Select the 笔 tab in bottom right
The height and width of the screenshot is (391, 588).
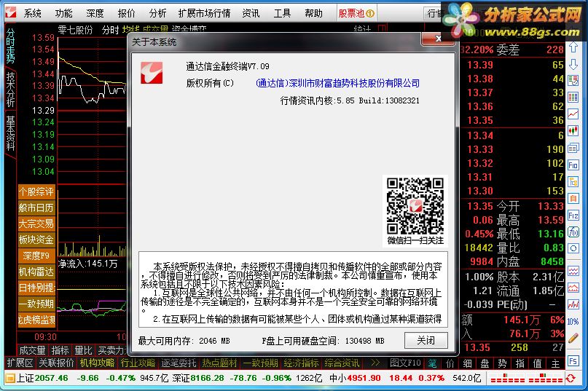click(432, 363)
